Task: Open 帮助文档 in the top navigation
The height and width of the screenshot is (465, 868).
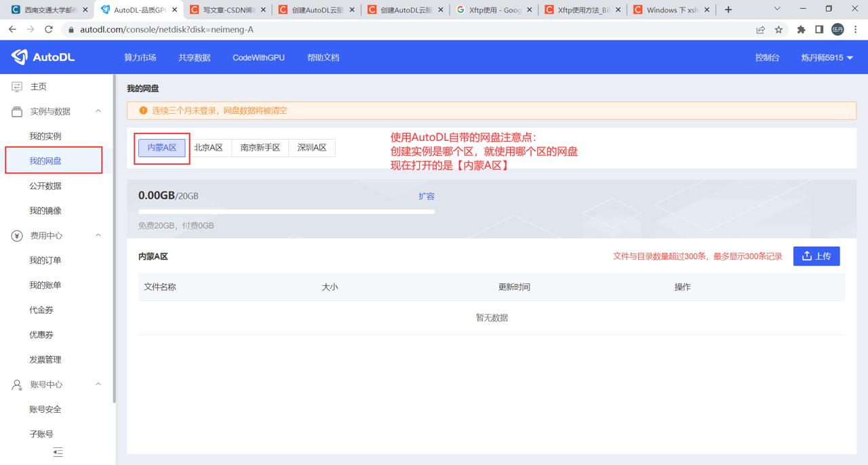Action: click(323, 58)
